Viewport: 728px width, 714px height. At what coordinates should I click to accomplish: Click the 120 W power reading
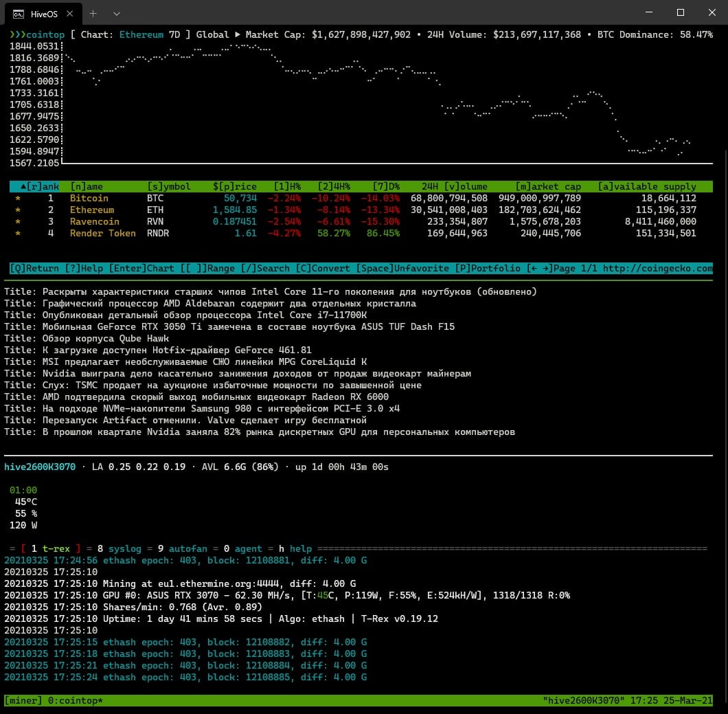click(x=23, y=526)
